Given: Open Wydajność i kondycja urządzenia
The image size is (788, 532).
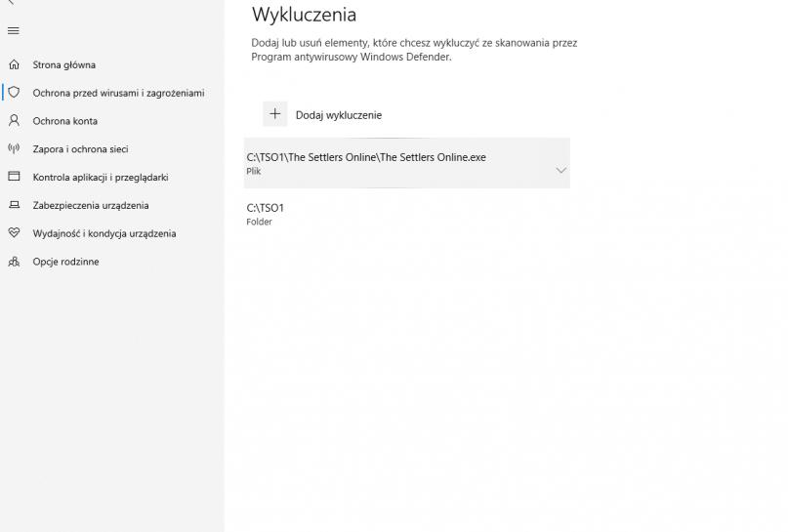Looking at the screenshot, I should (104, 233).
